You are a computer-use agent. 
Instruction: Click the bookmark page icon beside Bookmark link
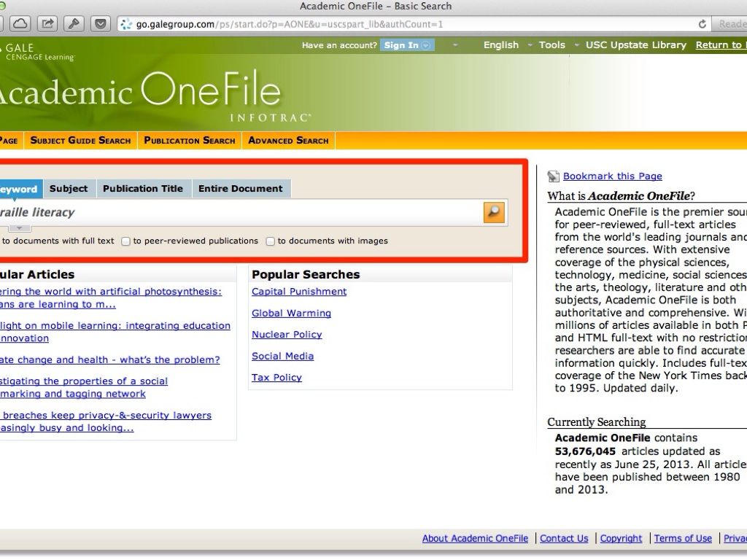554,176
